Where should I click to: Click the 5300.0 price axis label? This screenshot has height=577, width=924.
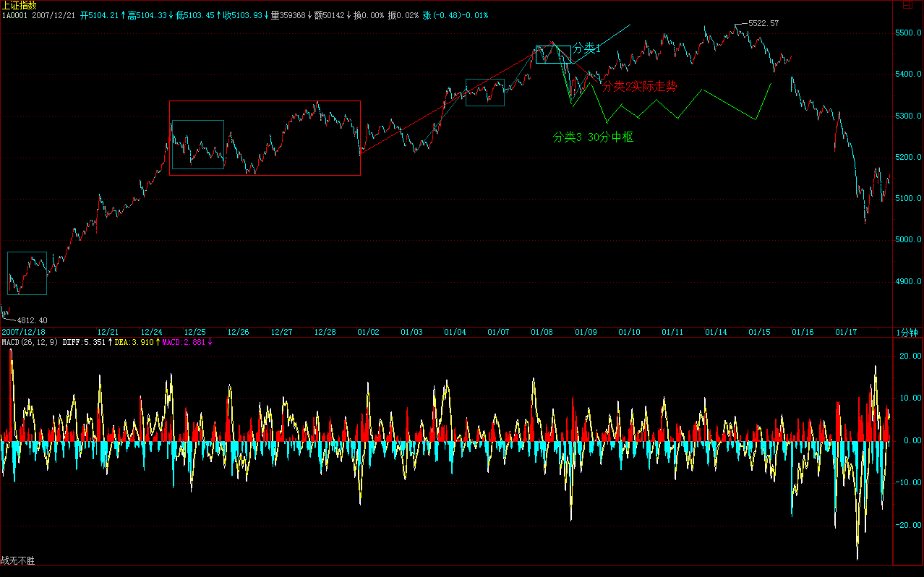click(908, 116)
